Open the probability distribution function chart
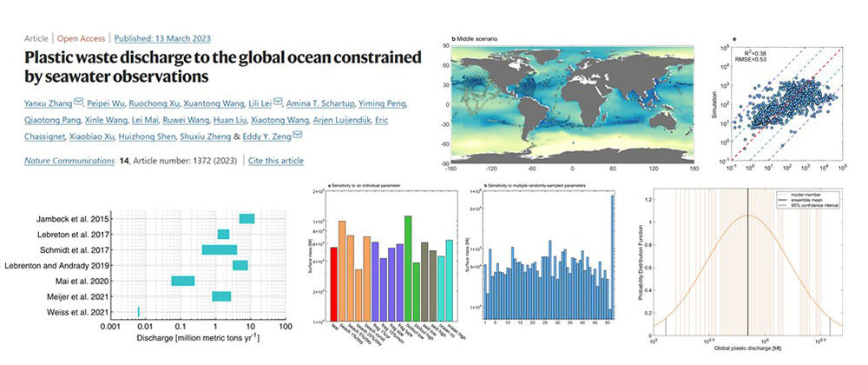The image size is (868, 365). click(748, 262)
